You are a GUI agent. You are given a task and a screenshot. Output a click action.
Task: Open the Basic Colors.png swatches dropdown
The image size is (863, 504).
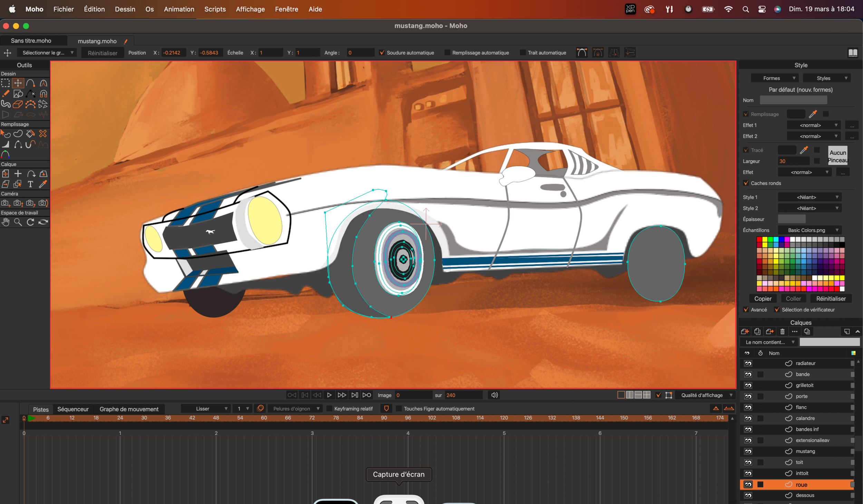point(809,230)
